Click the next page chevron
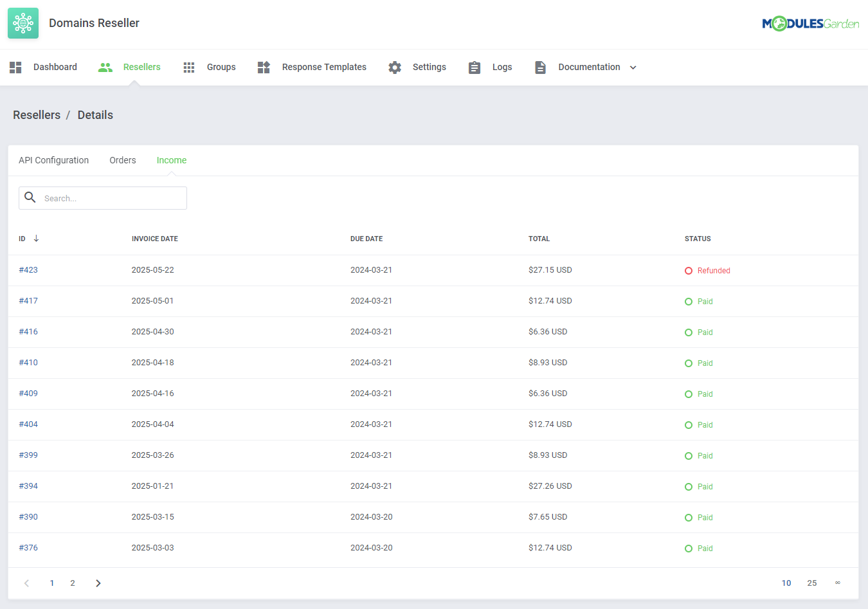Screen dimensions: 868x609 pos(98,583)
